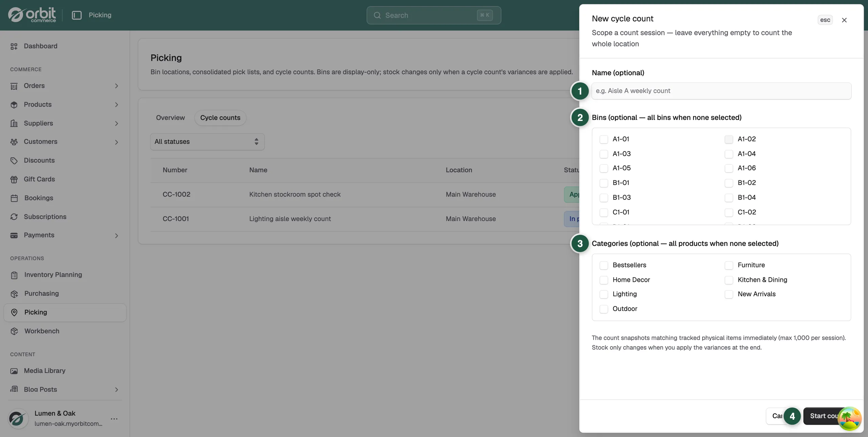Check the Outdoor category checkbox
This screenshot has height=437, width=868.
[x=604, y=309]
